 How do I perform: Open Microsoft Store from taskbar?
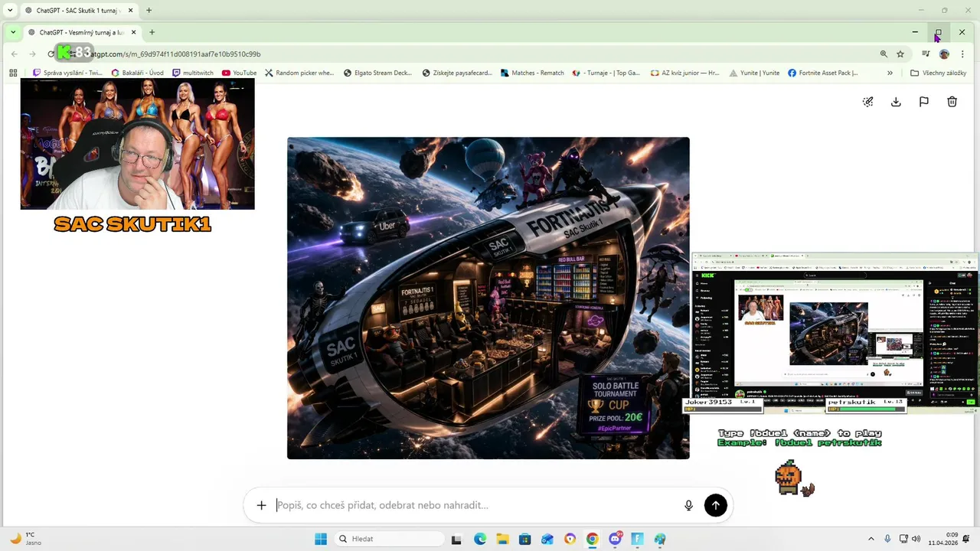point(524,539)
